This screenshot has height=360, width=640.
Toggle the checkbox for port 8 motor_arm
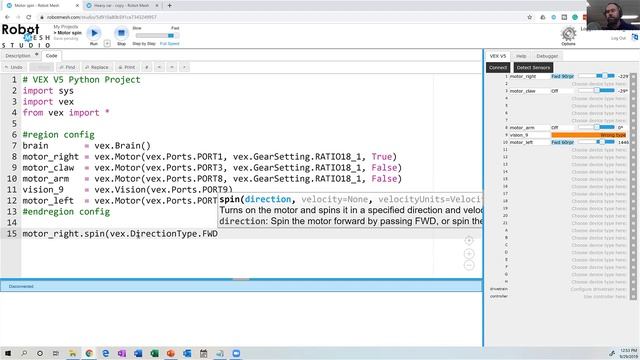point(633,128)
